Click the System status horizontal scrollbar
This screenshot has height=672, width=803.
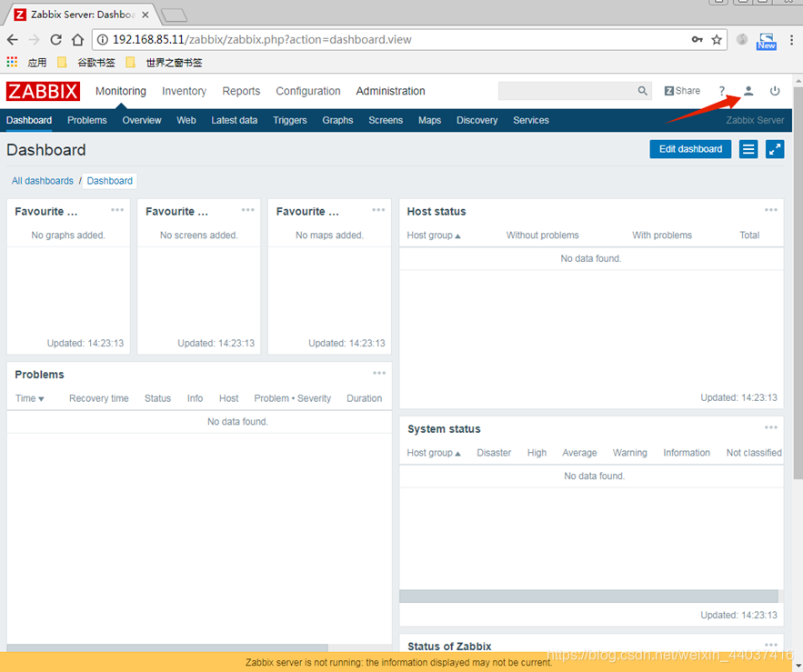point(588,596)
